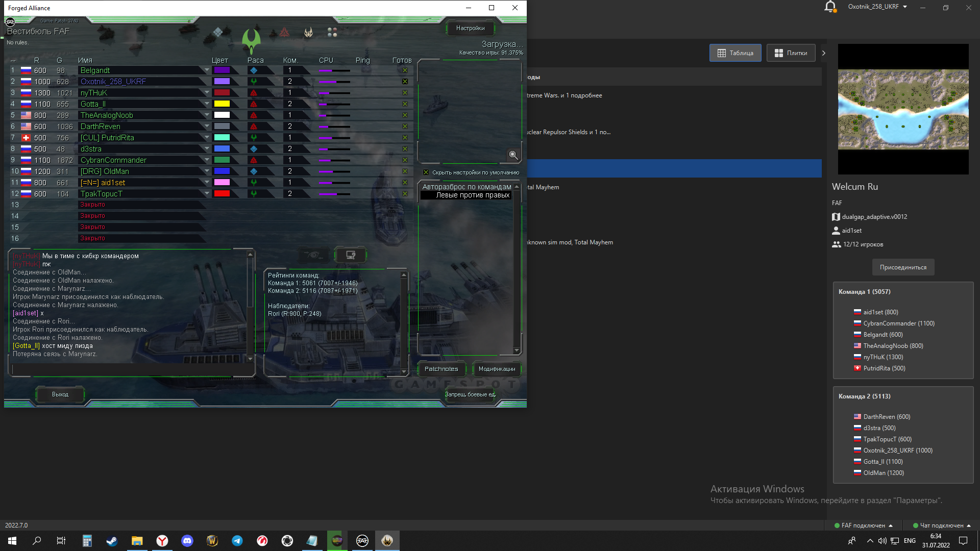Click the Готов column header
This screenshot has width=980, height=551.
point(402,60)
